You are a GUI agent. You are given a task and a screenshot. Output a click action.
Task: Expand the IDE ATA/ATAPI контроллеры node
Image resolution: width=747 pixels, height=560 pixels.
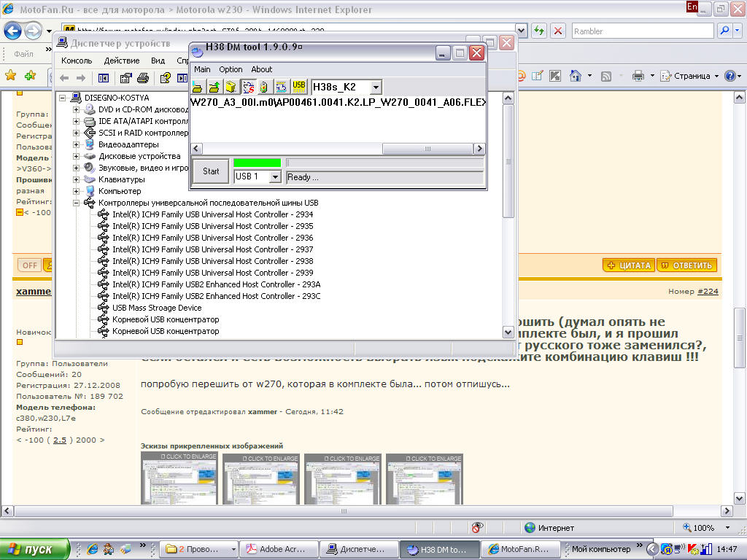pyautogui.click(x=76, y=122)
